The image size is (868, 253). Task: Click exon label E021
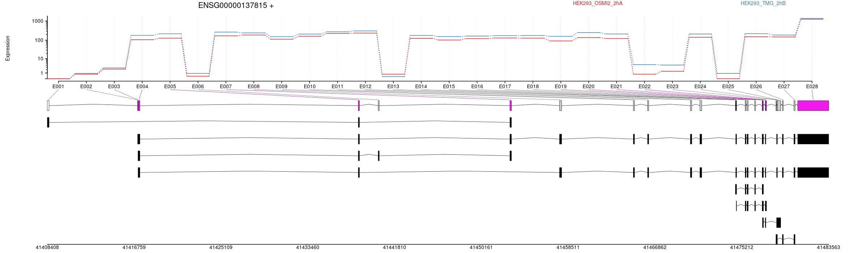tap(616, 86)
